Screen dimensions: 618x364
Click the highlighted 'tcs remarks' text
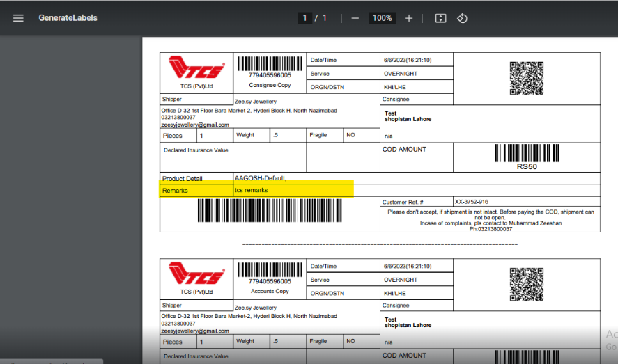click(251, 190)
